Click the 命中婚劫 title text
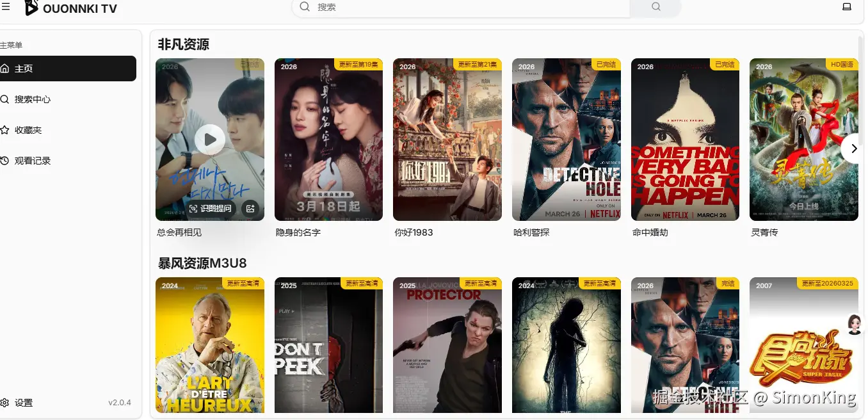 (x=650, y=232)
